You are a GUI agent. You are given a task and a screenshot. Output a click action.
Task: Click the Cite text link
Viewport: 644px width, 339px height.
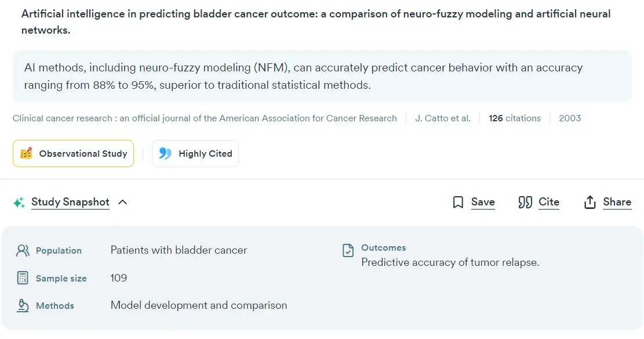[549, 202]
